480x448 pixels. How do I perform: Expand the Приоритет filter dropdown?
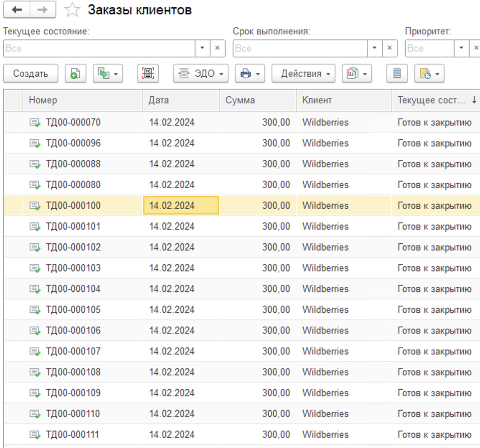pos(462,48)
